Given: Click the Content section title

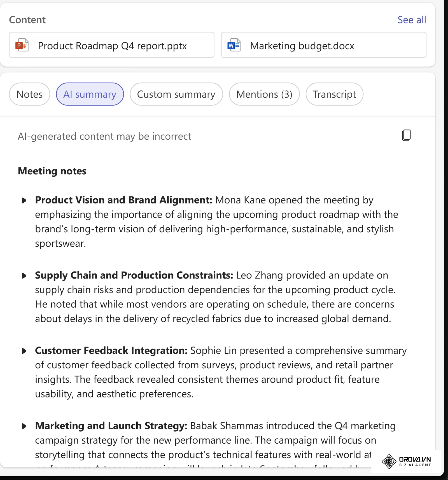Looking at the screenshot, I should (27, 20).
